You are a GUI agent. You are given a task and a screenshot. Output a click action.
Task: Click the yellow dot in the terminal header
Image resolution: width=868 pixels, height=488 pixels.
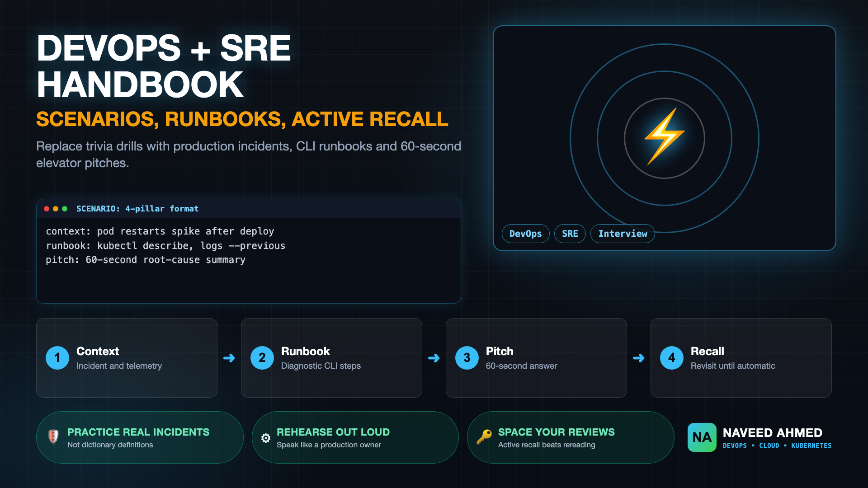(x=56, y=209)
